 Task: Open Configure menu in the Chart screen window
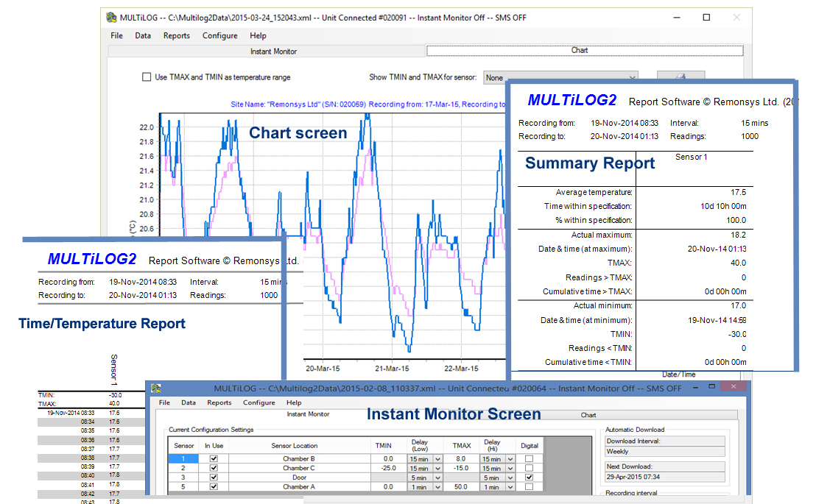[219, 35]
